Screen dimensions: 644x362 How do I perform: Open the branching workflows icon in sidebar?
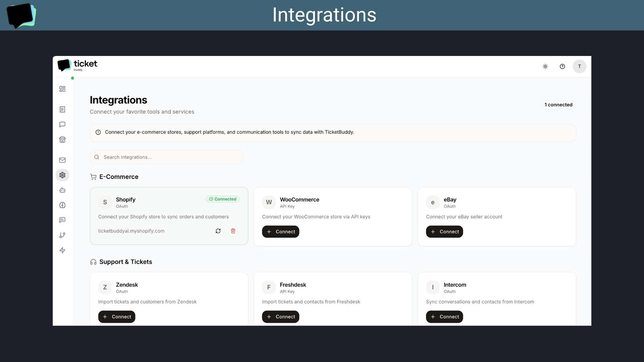[x=62, y=235]
